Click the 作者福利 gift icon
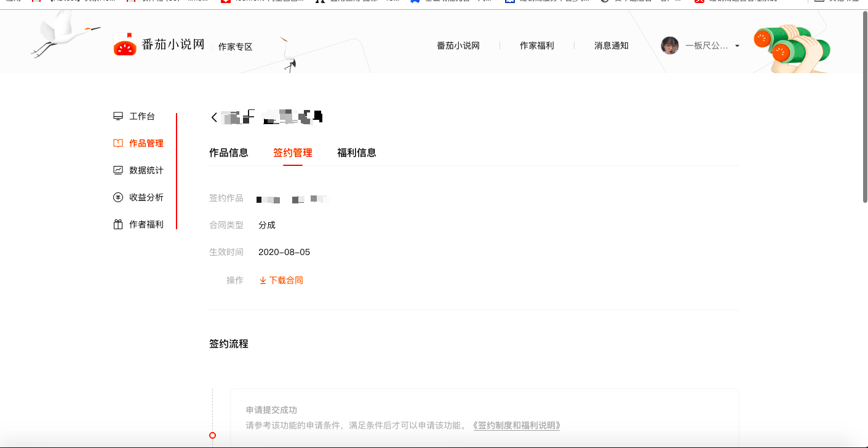Viewport: 868px width, 448px height. [x=118, y=224]
